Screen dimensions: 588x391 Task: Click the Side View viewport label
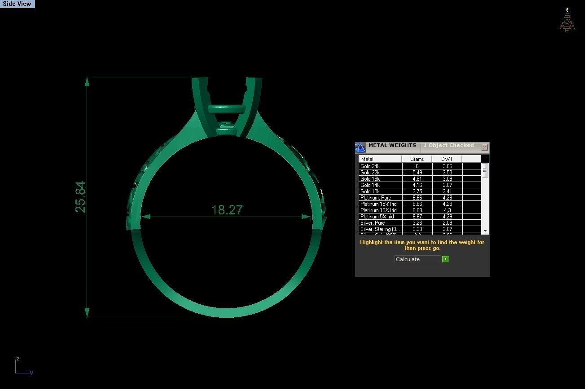pos(17,4)
